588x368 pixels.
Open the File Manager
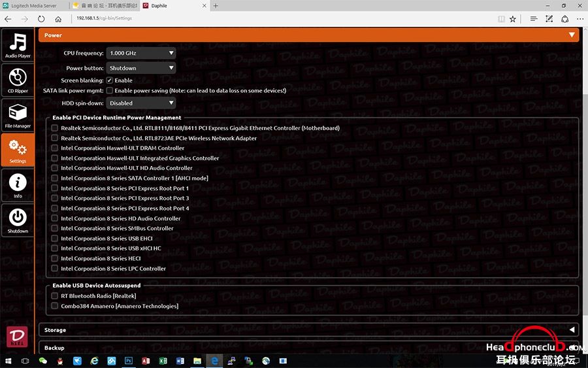18,115
